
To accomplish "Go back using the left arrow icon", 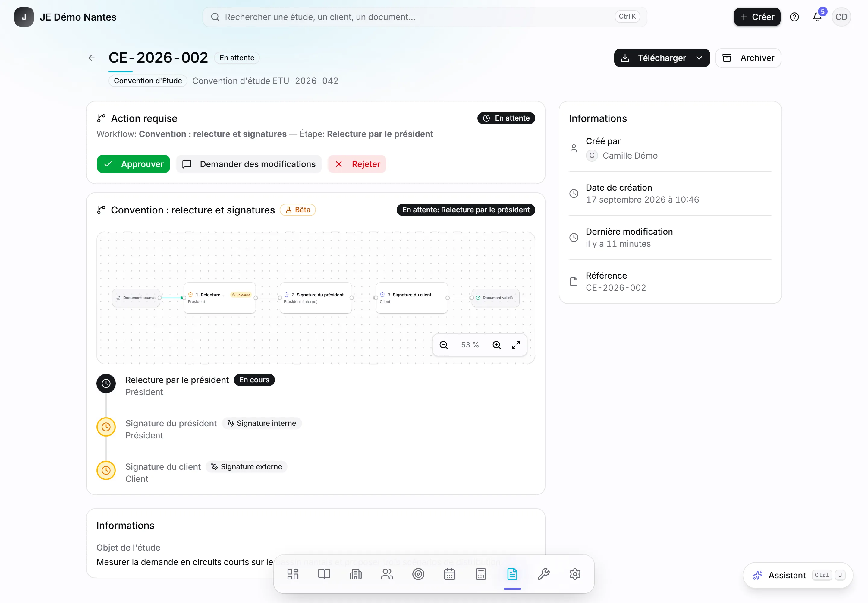I will 91,58.
